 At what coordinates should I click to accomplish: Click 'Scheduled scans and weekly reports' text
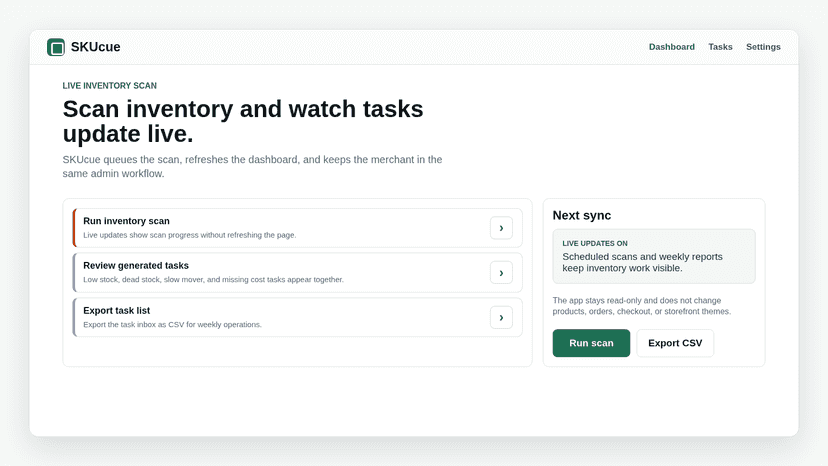pos(642,262)
